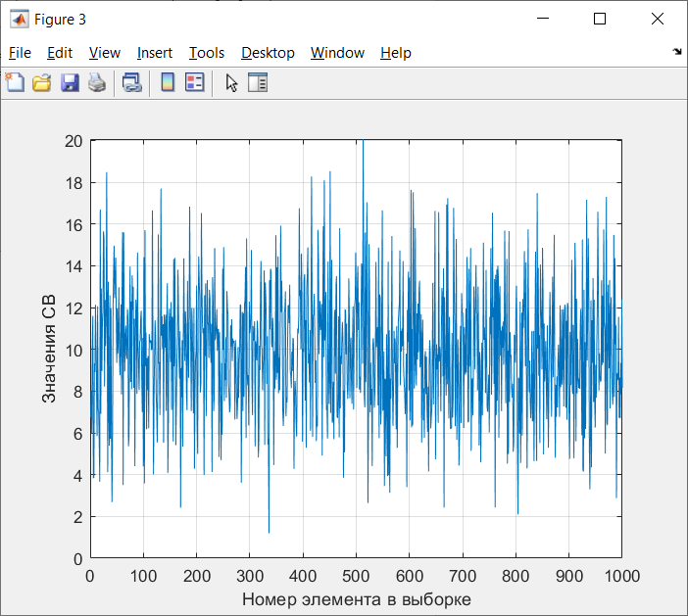Open the Window menu
688x616 pixels.
(337, 53)
